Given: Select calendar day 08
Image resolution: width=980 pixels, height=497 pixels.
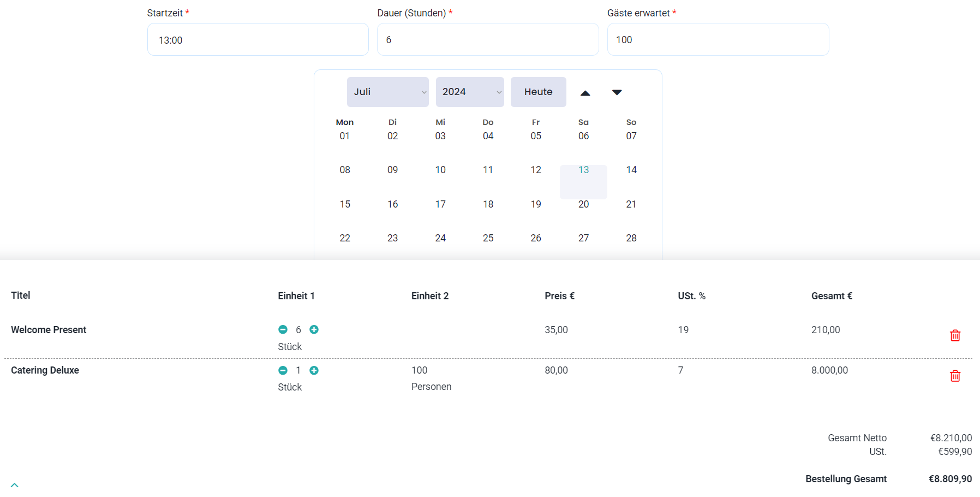Looking at the screenshot, I should (x=345, y=170).
